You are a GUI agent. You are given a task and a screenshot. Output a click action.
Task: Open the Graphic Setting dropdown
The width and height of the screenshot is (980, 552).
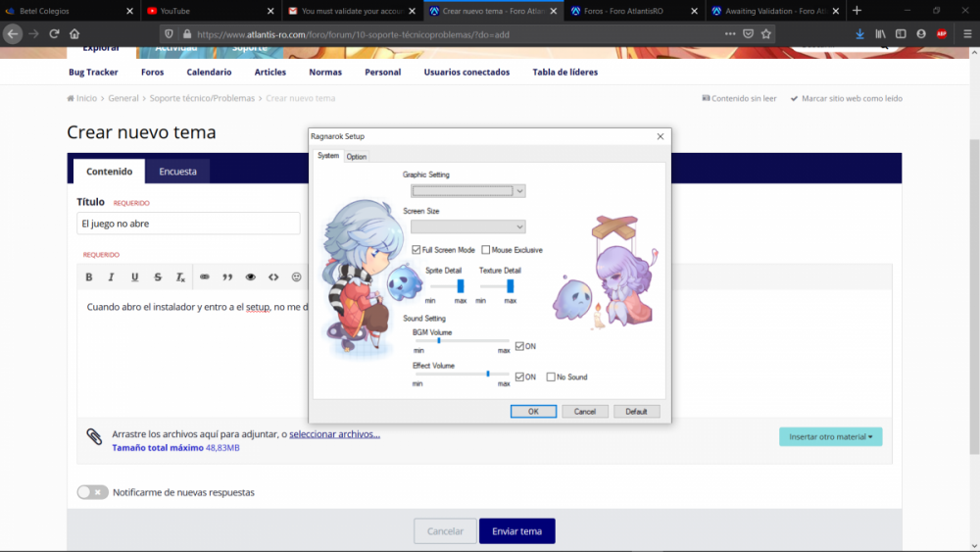(468, 191)
